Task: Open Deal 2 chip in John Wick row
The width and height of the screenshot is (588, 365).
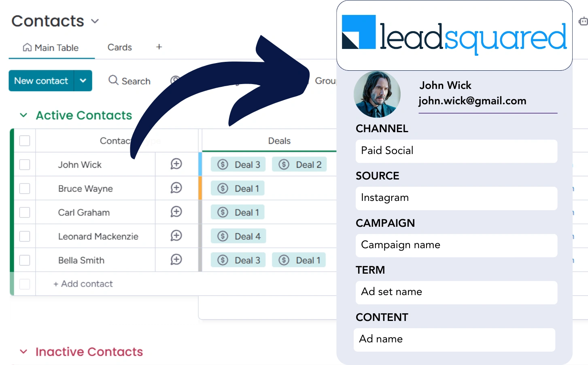Action: tap(299, 165)
